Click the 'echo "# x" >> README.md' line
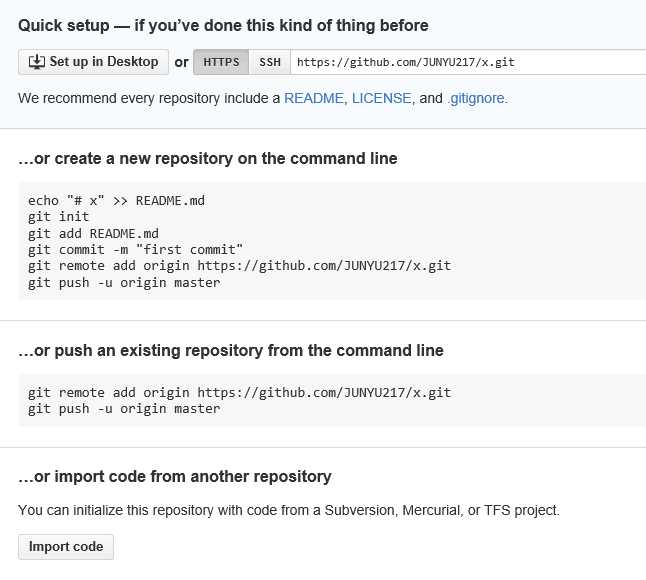646x580 pixels. (116, 201)
